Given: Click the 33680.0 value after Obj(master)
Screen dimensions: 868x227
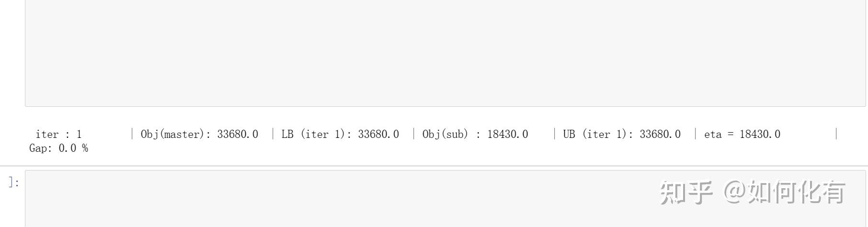Looking at the screenshot, I should (x=238, y=135).
